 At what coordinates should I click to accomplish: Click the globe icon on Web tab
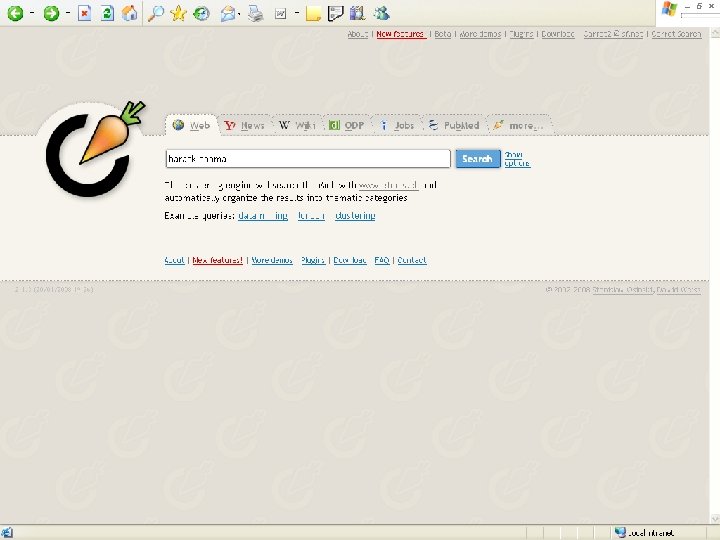[178, 125]
